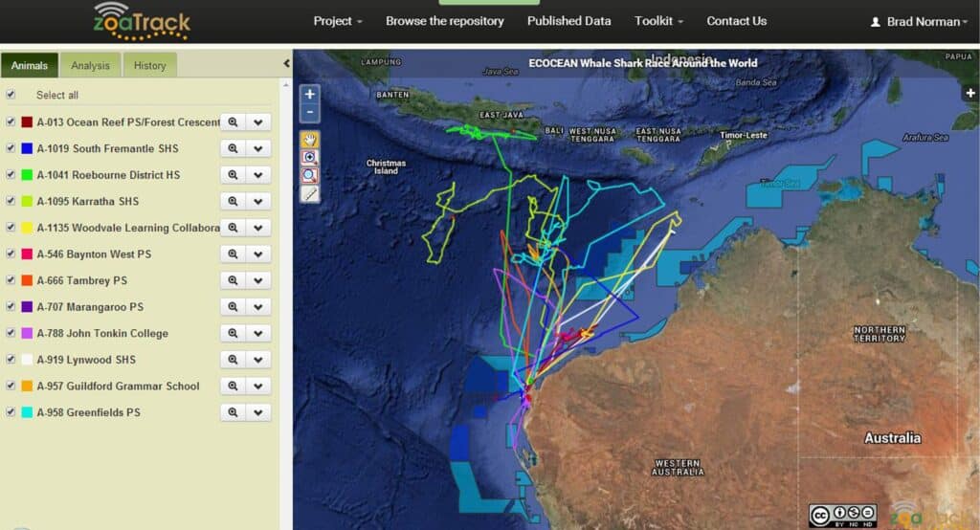This screenshot has height=530, width=980.
Task: Zoom to A-013 Ocean Reef PS track
Action: (233, 121)
